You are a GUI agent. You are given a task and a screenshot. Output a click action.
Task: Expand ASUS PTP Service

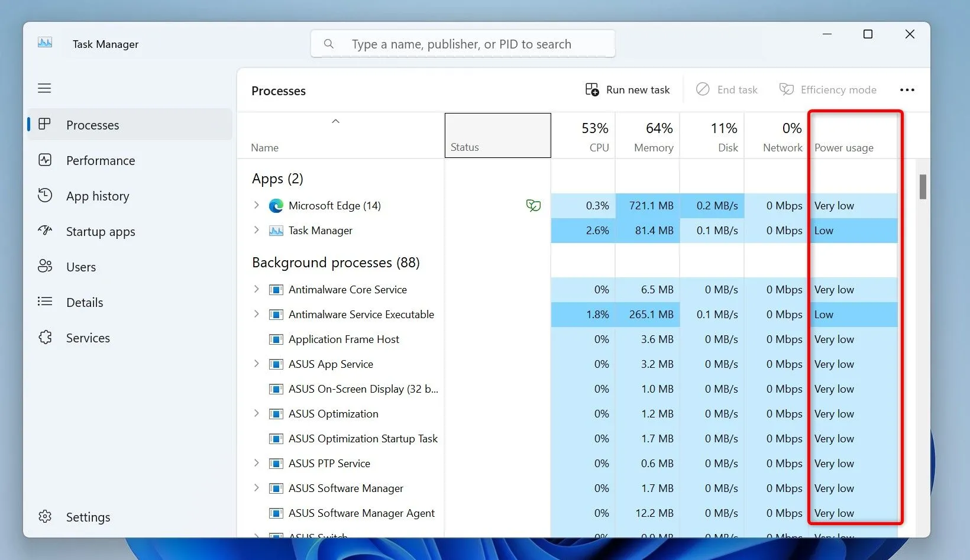coord(256,462)
